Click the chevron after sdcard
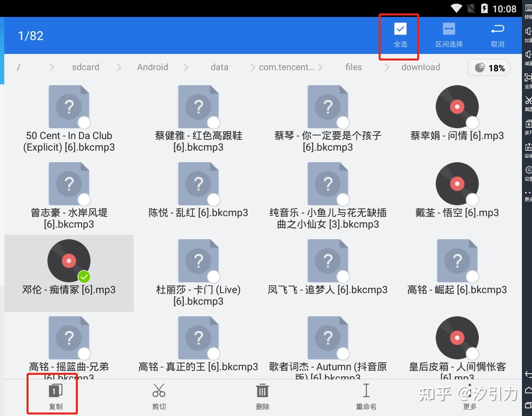Image resolution: width=532 pixels, height=416 pixels. coord(119,67)
